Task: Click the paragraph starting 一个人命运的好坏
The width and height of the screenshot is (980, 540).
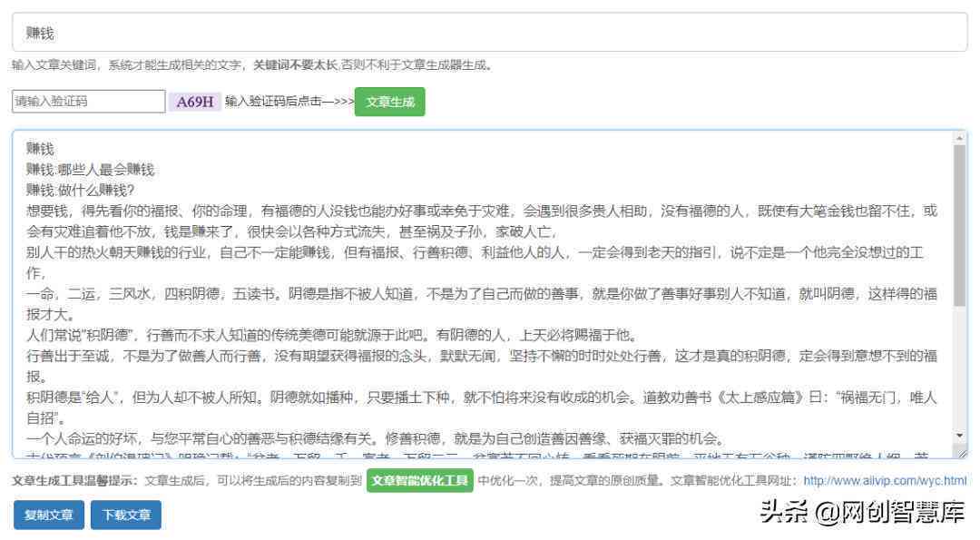Action: point(376,438)
